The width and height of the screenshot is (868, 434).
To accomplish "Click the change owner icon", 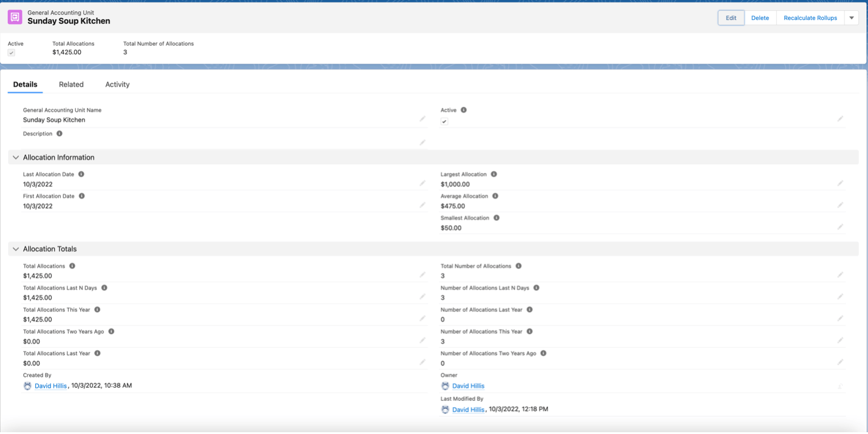I will click(x=840, y=386).
